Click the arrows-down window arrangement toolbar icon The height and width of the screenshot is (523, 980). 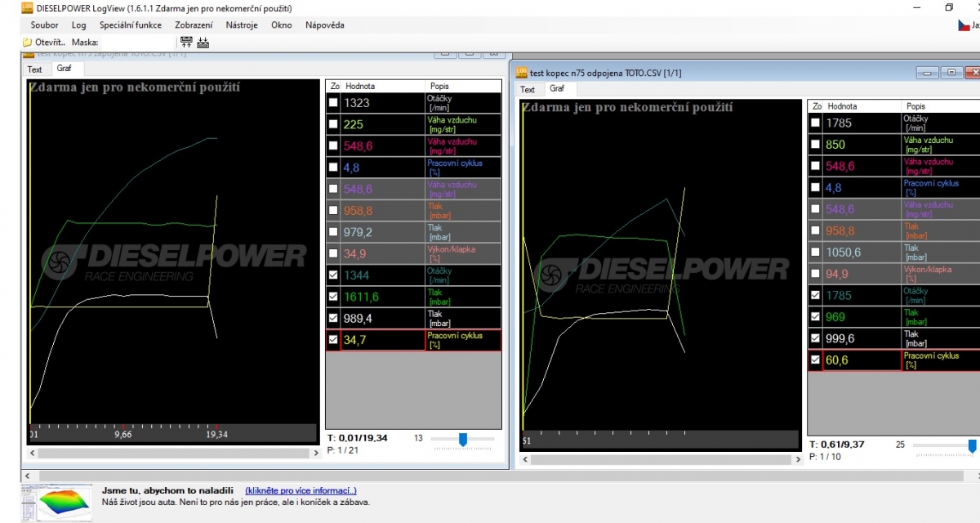(203, 42)
